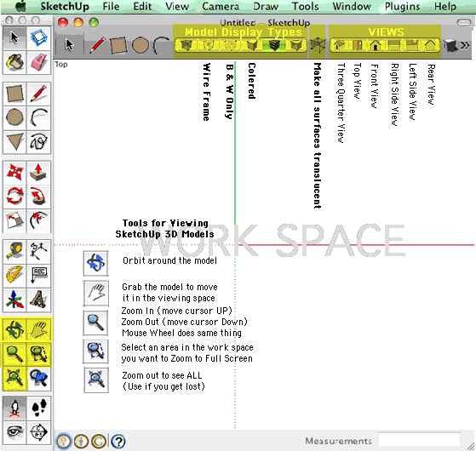Screen dimensions: 476x451
Task: Click the question mark help button
Action: pyautogui.click(x=118, y=442)
